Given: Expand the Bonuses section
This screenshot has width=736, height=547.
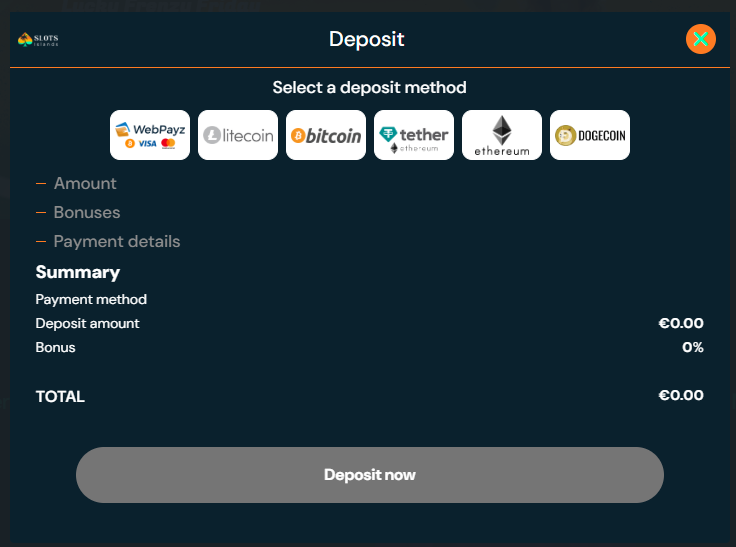Looking at the screenshot, I should [x=86, y=212].
